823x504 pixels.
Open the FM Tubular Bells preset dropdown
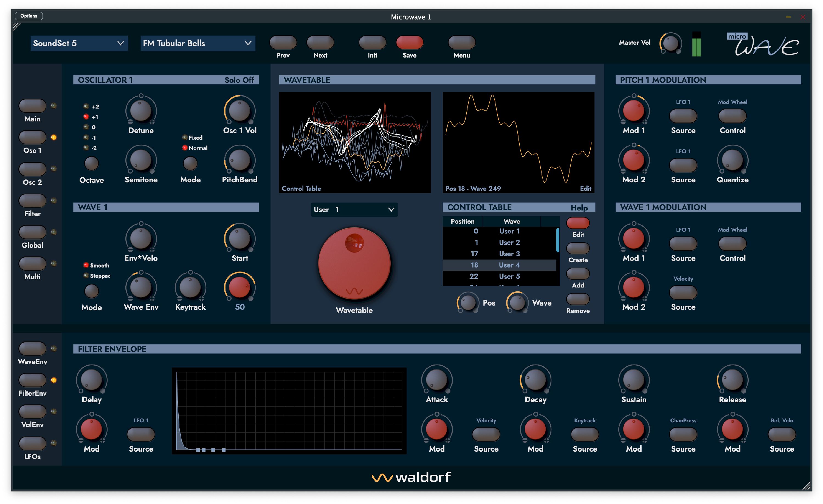(198, 43)
